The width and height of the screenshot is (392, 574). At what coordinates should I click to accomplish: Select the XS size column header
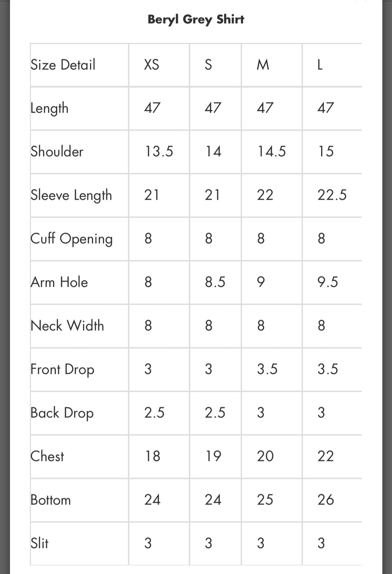coord(152,65)
